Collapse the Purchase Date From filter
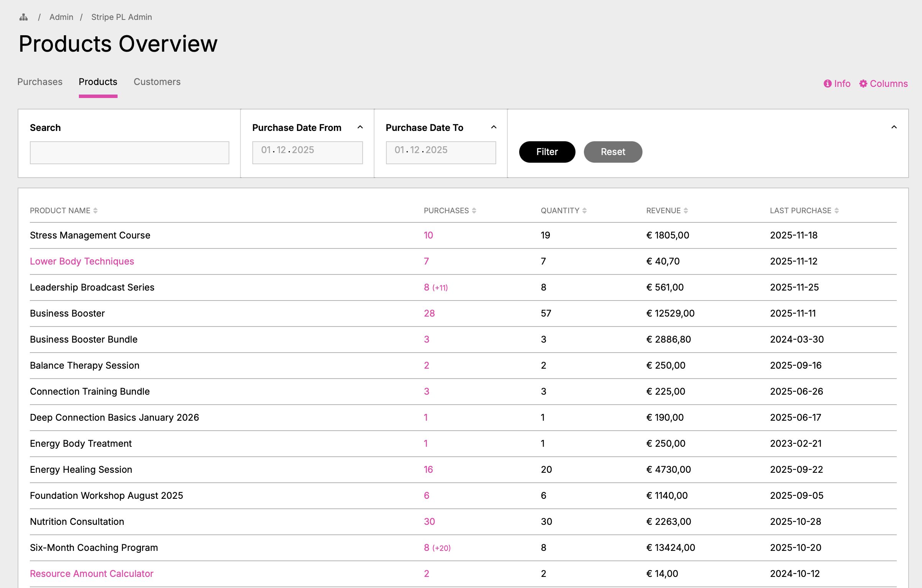Screen dimensions: 922x588 coord(360,127)
